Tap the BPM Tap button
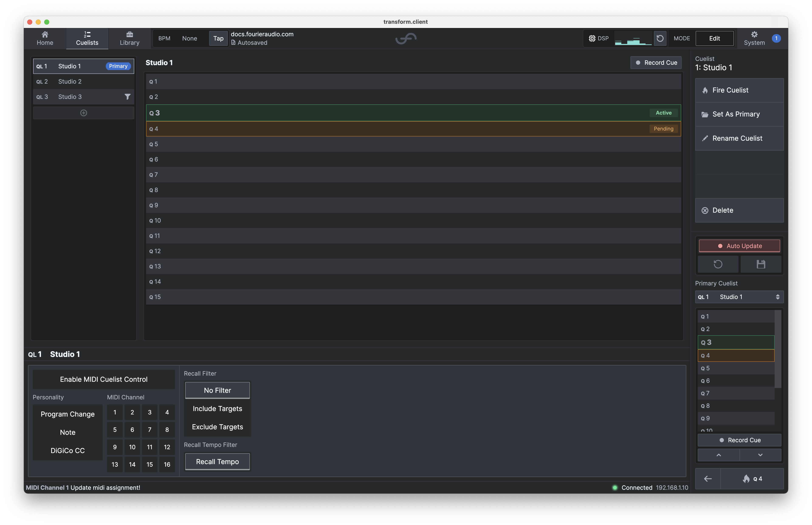Screen dimensions: 812x525 [218, 38]
